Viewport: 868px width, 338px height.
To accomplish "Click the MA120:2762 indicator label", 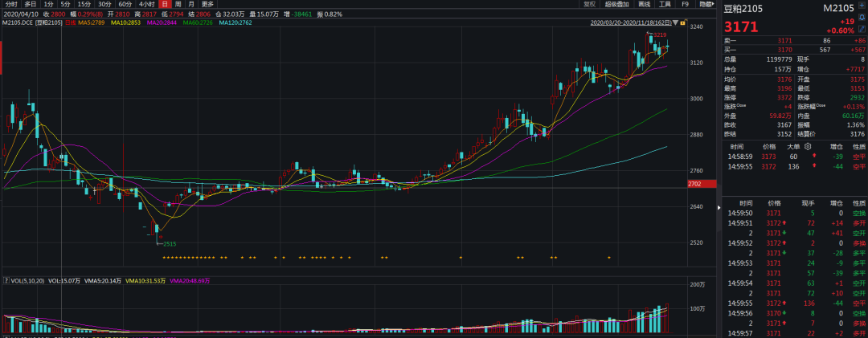I will click(235, 22).
